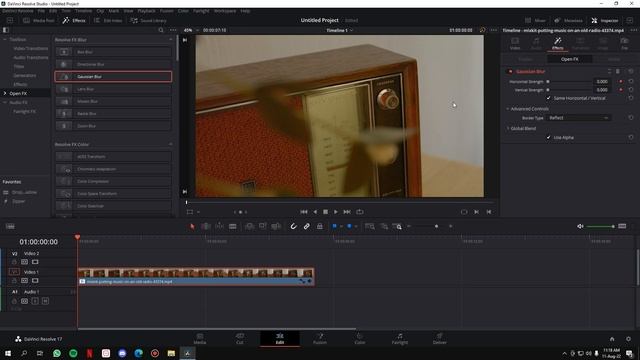Toggle the linked selection chain icon
This screenshot has width=640, height=360.
pos(307,226)
